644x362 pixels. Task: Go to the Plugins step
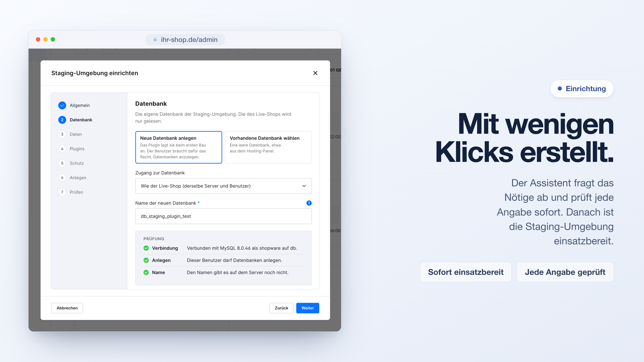point(77,149)
